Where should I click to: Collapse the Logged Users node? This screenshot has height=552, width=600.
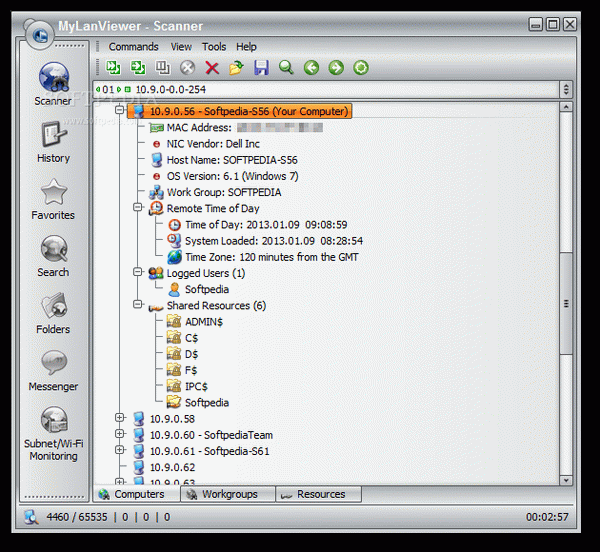click(138, 272)
